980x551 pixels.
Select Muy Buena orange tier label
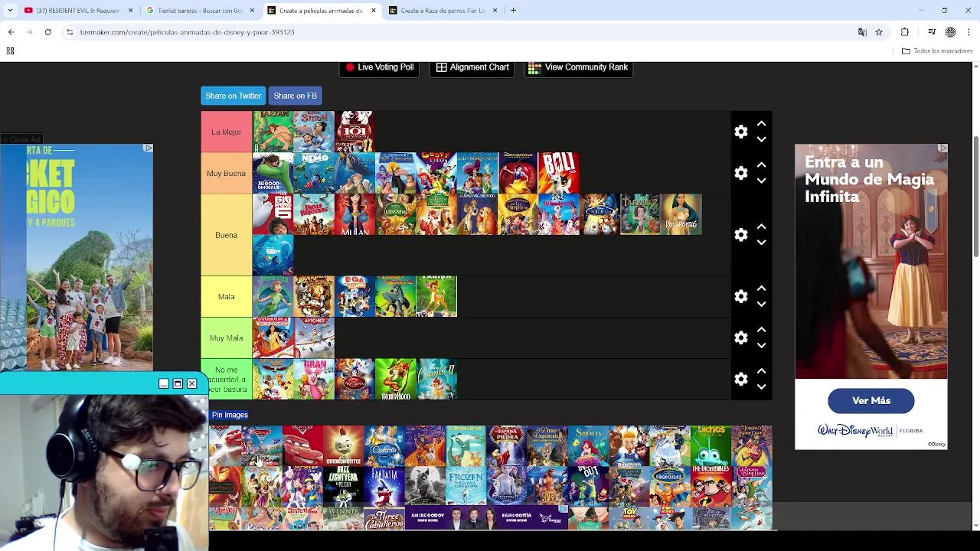pos(226,173)
